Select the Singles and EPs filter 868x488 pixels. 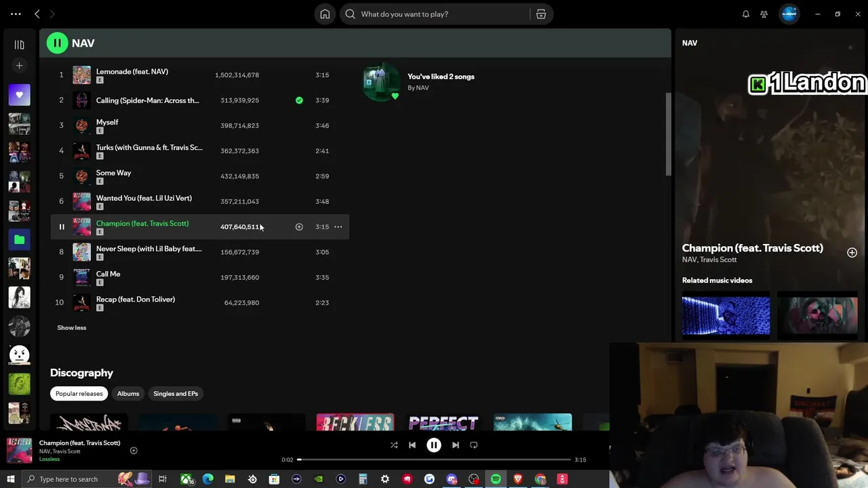[x=176, y=394]
